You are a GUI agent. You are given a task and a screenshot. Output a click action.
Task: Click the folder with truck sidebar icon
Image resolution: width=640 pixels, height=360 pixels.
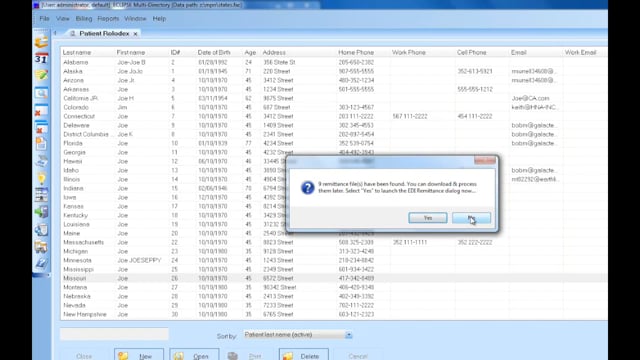pyautogui.click(x=41, y=247)
